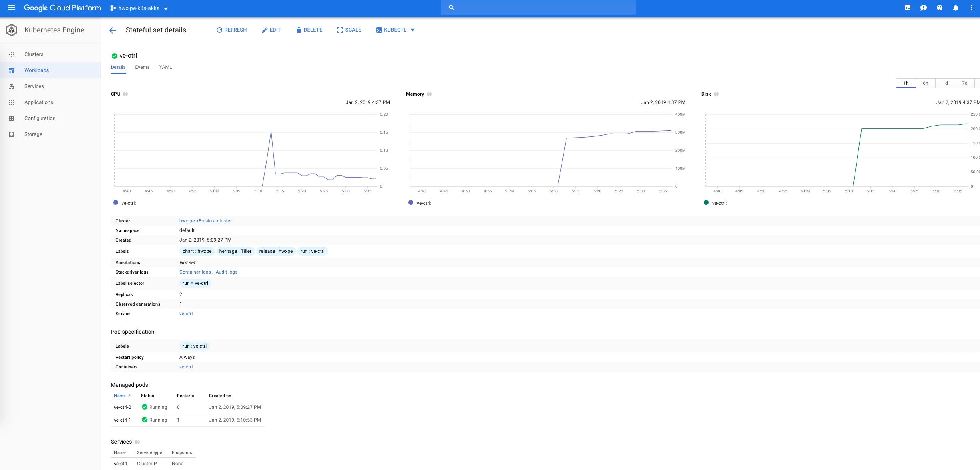Open the hwx-pe-k8s-akka project selector
Image resolution: width=980 pixels, height=470 pixels.
coord(139,8)
